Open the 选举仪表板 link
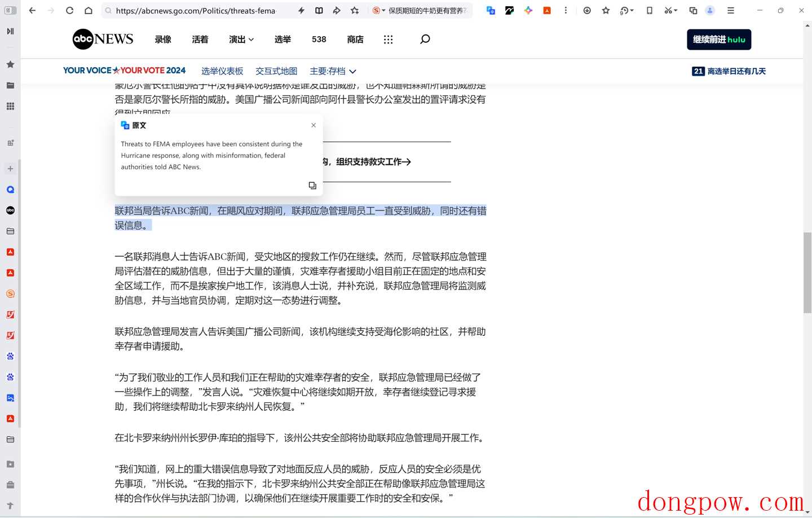This screenshot has width=812, height=518. pyautogui.click(x=222, y=71)
